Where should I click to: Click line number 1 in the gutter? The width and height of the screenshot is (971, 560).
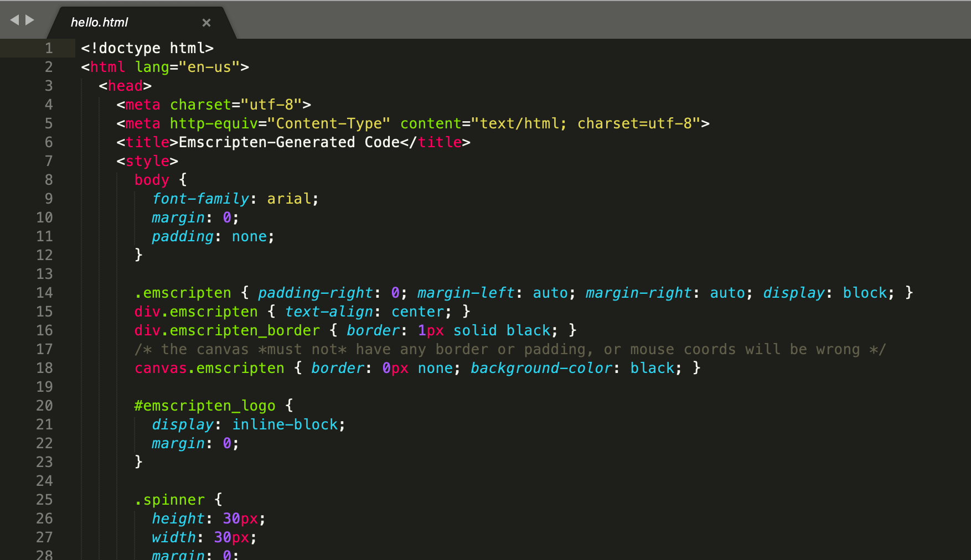coord(48,48)
